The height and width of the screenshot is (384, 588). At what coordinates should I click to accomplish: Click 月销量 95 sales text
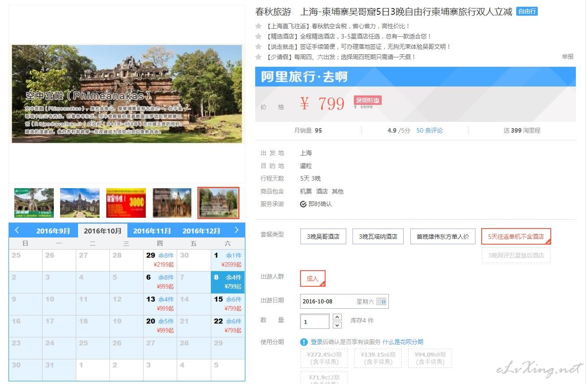point(308,130)
